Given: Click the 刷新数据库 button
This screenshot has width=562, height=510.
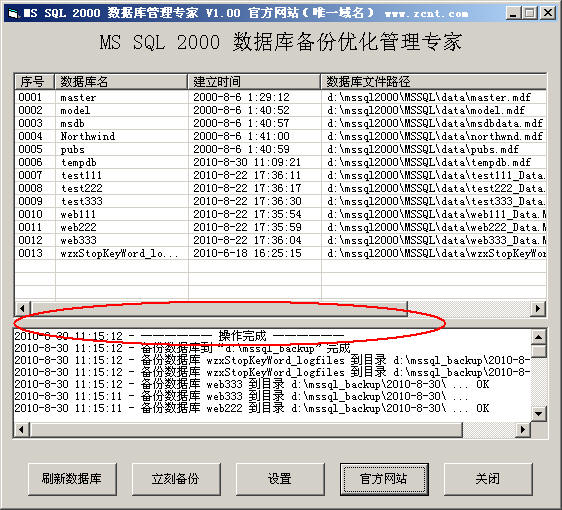Looking at the screenshot, I should tap(72, 479).
